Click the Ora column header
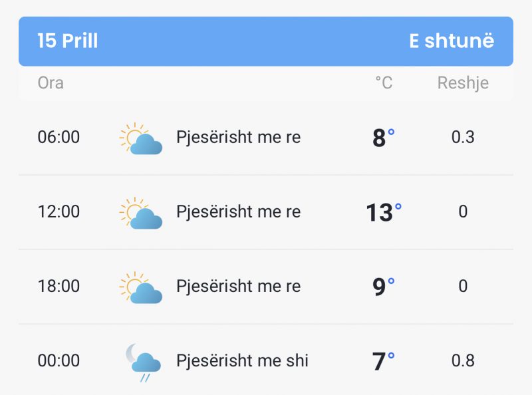The width and height of the screenshot is (532, 395). pyautogui.click(x=51, y=83)
